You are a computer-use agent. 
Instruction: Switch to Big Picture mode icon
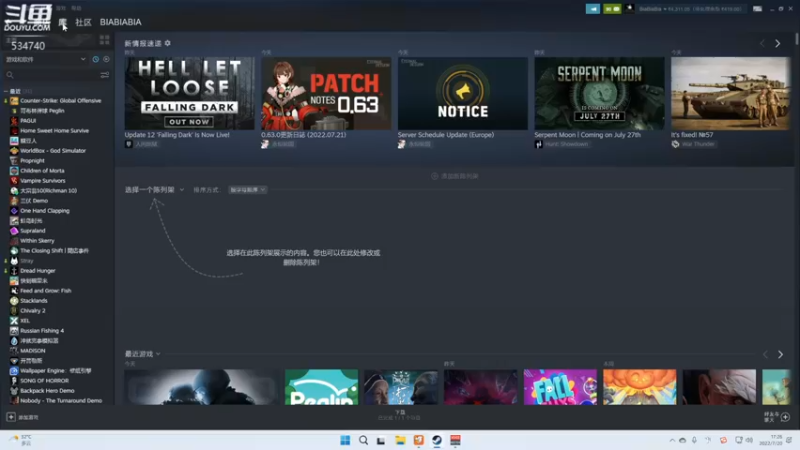[x=758, y=9]
